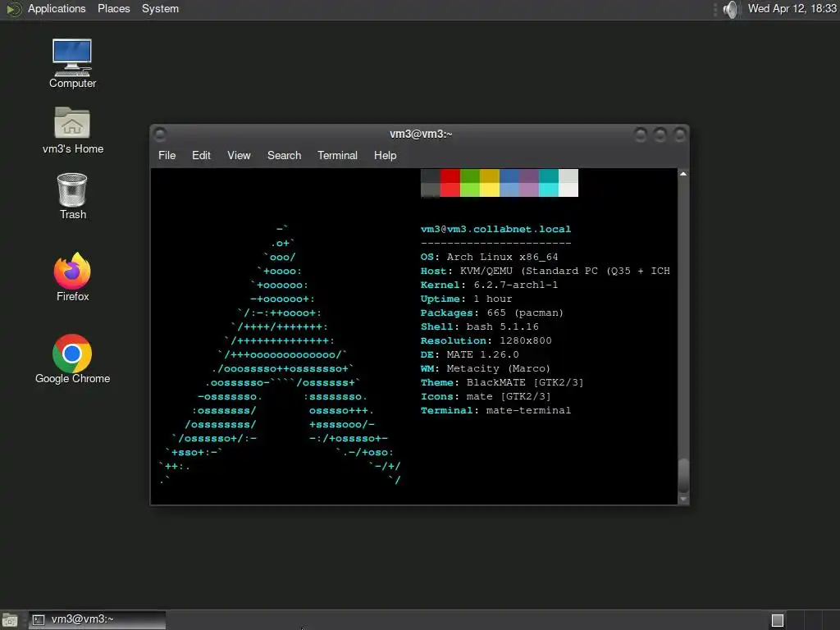
Task: Click the bright yellow color block in terminal
Action: pyautogui.click(x=490, y=189)
